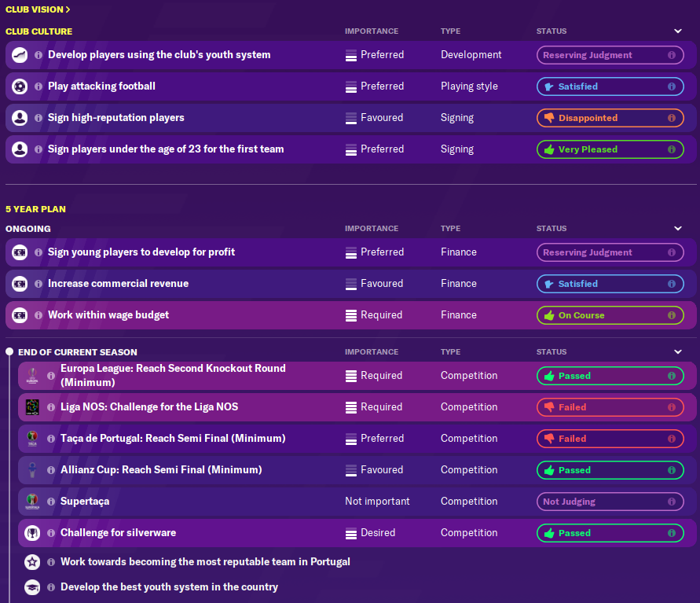700x603 pixels.
Task: Collapse the Club Culture section chevron
Action: [678, 31]
